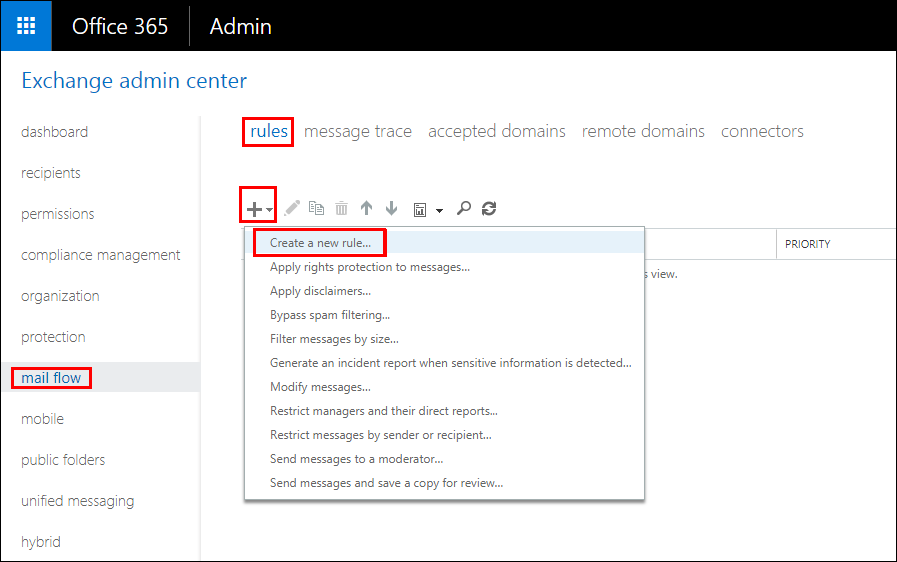
Task: Click the plus icon to add a rule
Action: (x=254, y=209)
